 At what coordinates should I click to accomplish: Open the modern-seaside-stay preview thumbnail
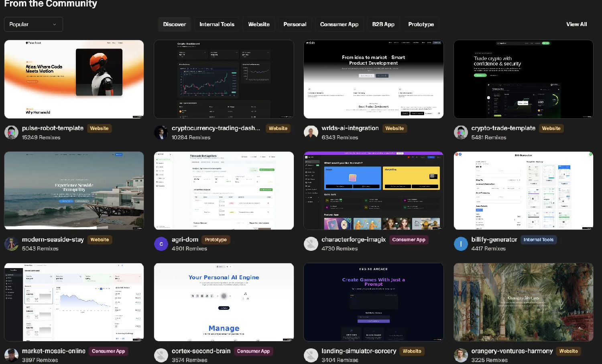click(74, 191)
